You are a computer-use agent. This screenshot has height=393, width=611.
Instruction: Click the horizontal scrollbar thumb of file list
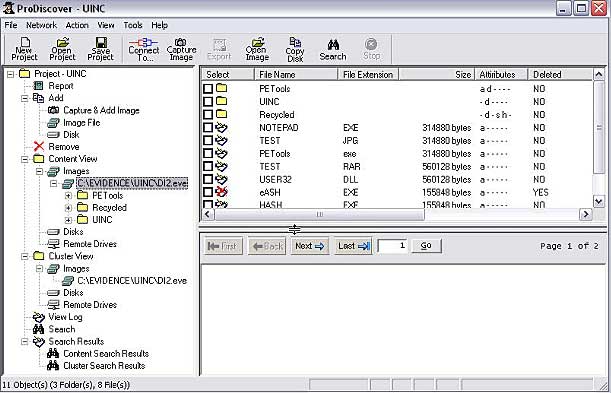pos(319,214)
